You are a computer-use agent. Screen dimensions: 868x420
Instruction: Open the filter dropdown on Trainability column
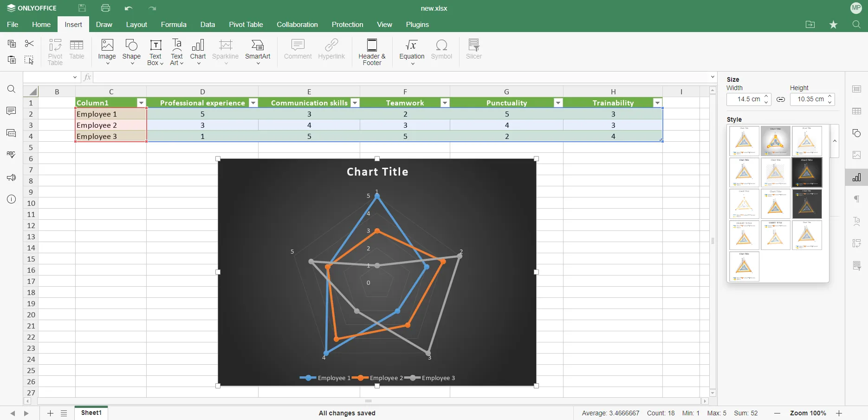coord(657,103)
